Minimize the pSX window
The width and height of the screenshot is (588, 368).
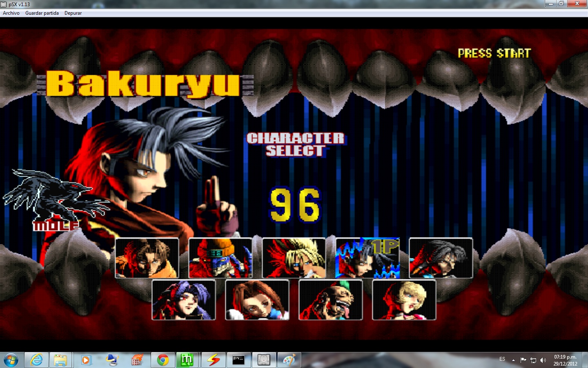click(550, 4)
